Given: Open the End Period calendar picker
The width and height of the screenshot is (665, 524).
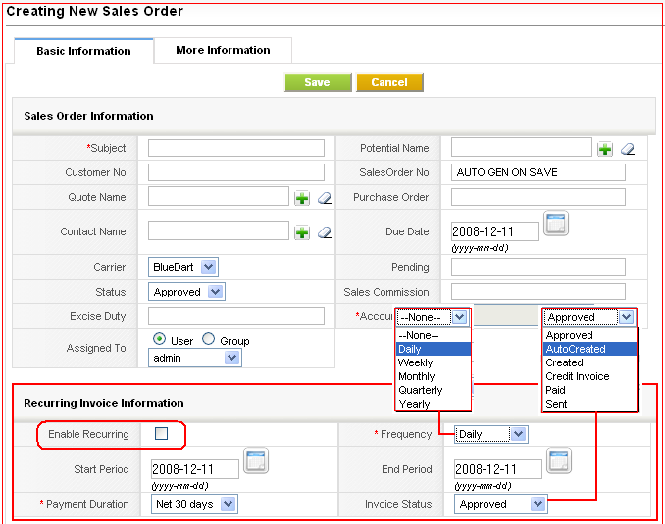Looking at the screenshot, I should point(559,462).
